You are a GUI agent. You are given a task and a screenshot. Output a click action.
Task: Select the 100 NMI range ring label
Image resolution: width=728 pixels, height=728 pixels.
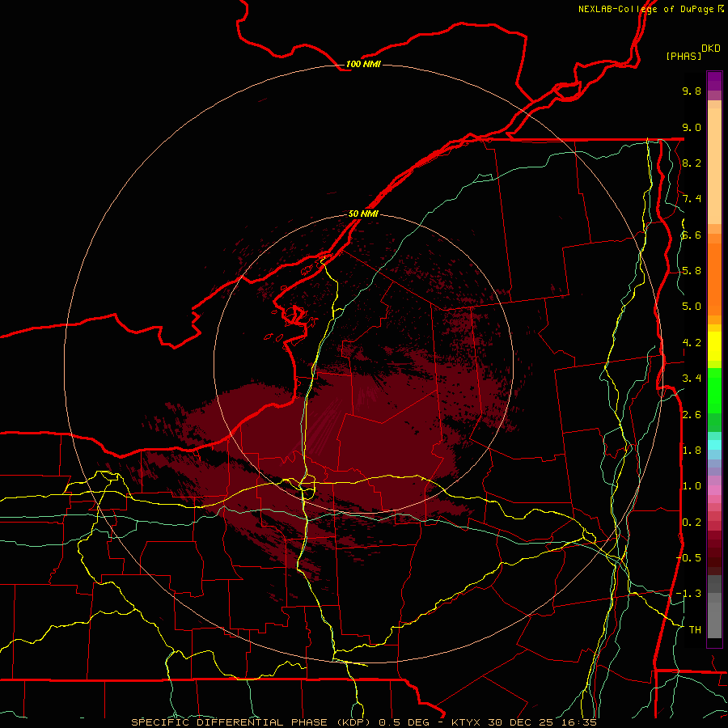click(x=363, y=64)
